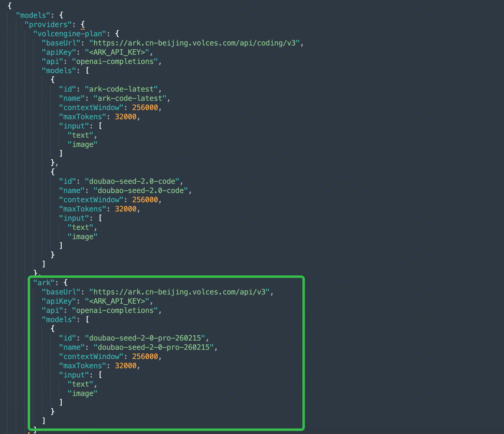Select the "doubao-seed-2.0-code" id value

[x=132, y=181]
